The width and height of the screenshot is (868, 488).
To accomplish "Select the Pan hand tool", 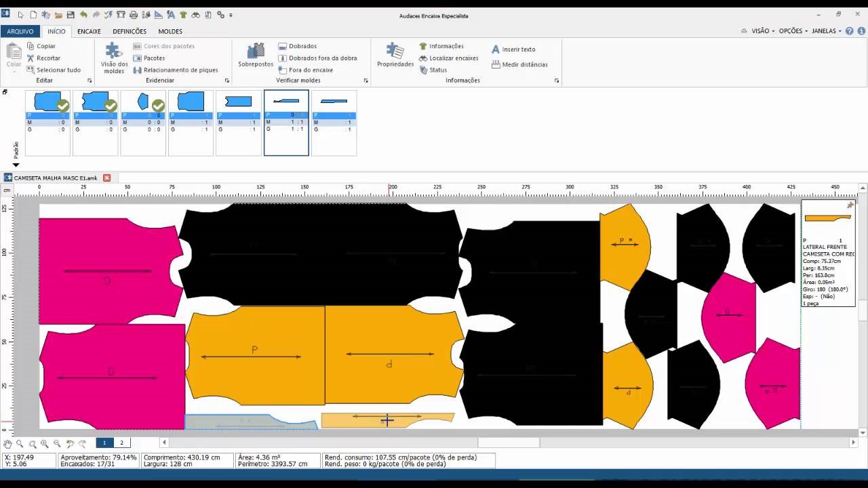I will (x=7, y=443).
